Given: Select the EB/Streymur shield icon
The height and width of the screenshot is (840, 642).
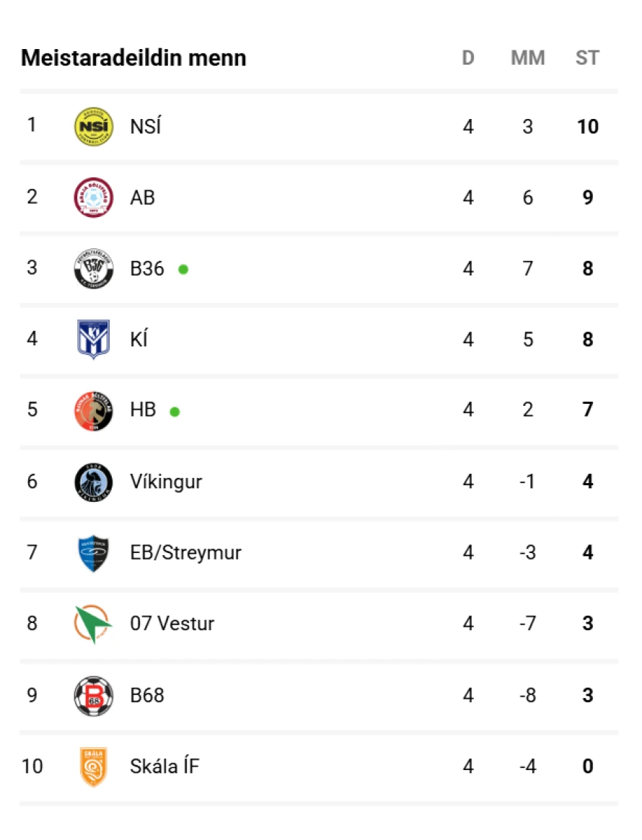Looking at the screenshot, I should [x=94, y=553].
